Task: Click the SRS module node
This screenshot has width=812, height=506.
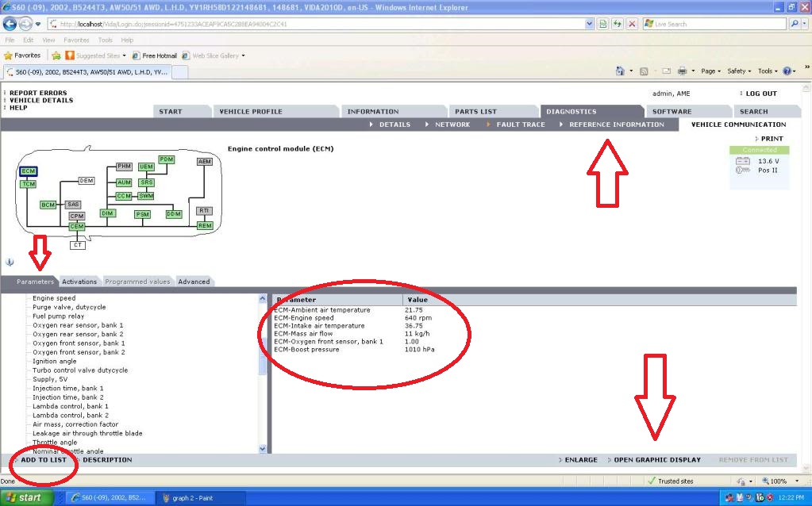Action: (146, 182)
